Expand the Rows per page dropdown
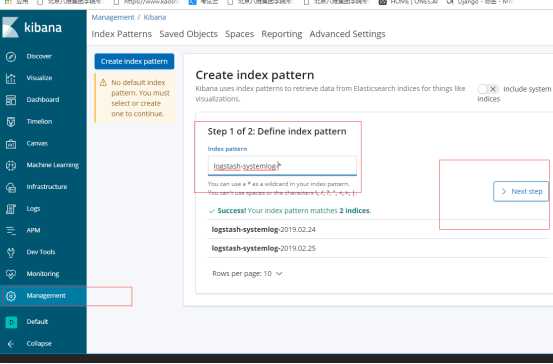 pos(247,274)
